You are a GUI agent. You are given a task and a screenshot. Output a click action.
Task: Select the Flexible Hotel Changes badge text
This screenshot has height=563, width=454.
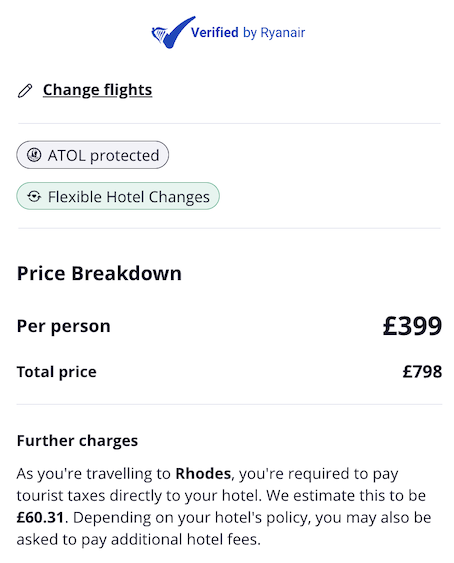click(x=129, y=197)
